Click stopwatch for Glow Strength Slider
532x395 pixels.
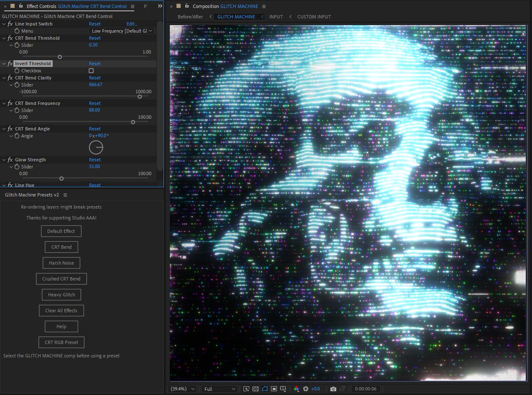point(17,167)
